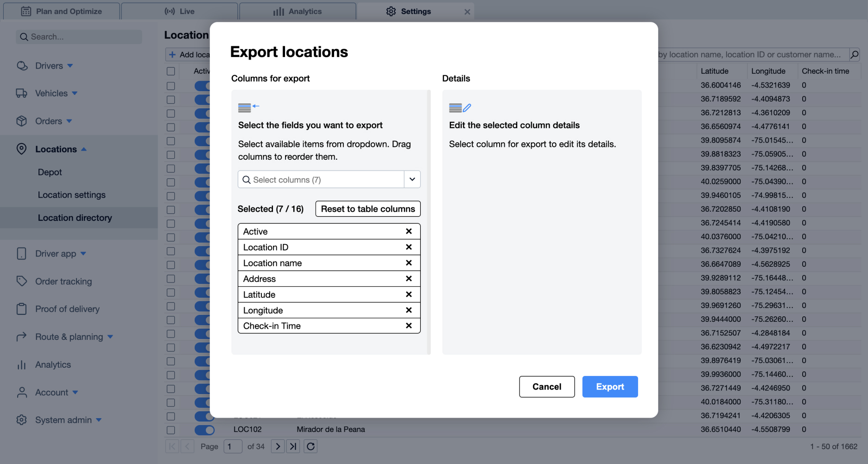Switch to the Plan and Optimize tab
Image resolution: width=868 pixels, height=464 pixels.
tap(62, 11)
